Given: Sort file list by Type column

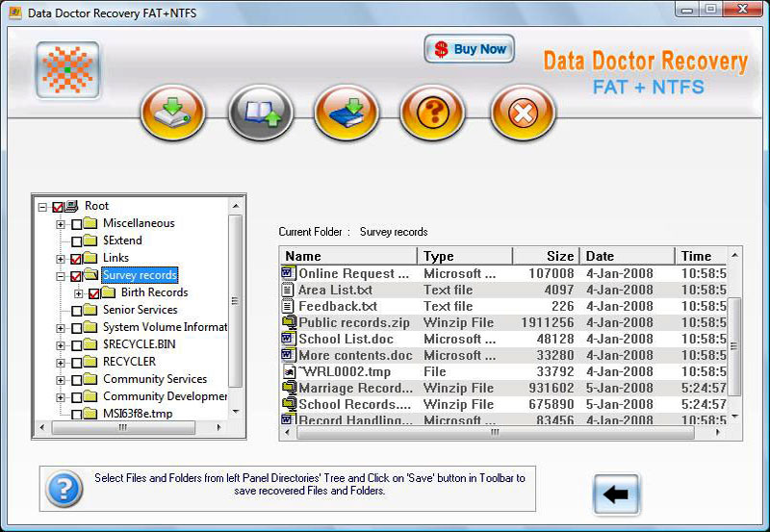Looking at the screenshot, I should tap(465, 256).
